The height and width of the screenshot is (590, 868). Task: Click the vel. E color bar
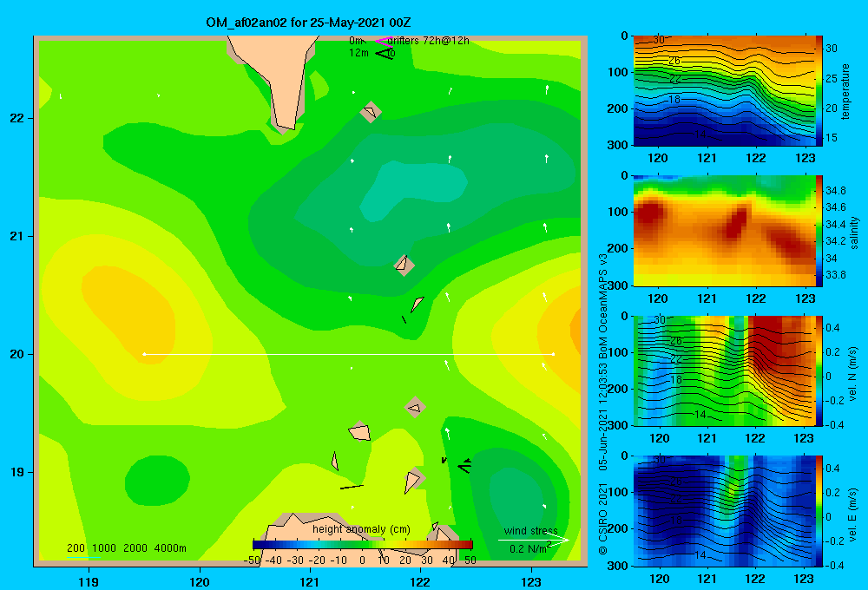point(819,511)
